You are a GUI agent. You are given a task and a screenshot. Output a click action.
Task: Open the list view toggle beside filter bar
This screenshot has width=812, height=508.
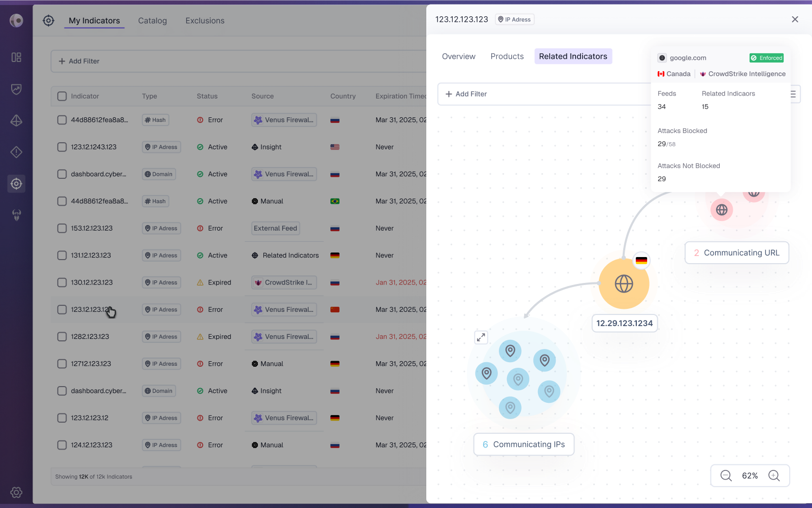pos(793,94)
